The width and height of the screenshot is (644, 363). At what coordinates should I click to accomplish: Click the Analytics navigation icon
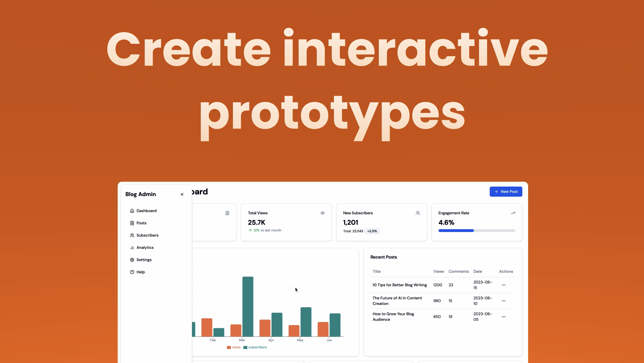[x=132, y=247]
